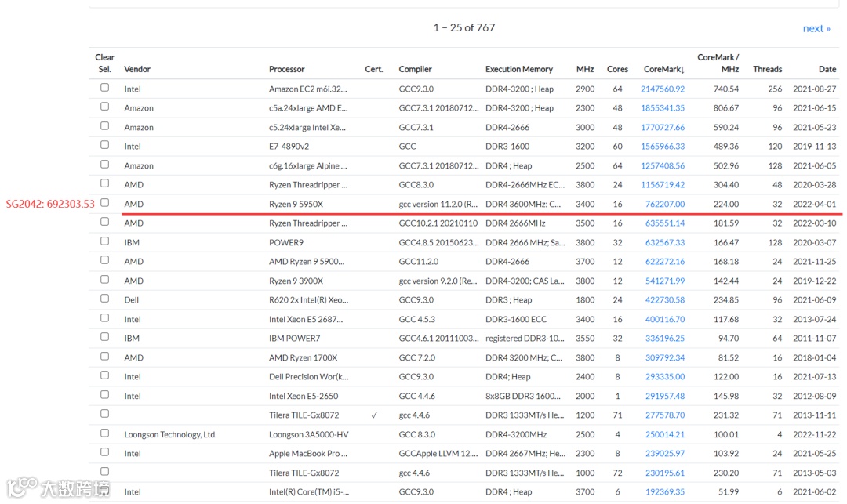This screenshot has width=847, height=504.
Task: Open CoreMark score 336196.25 link
Action: click(x=665, y=338)
